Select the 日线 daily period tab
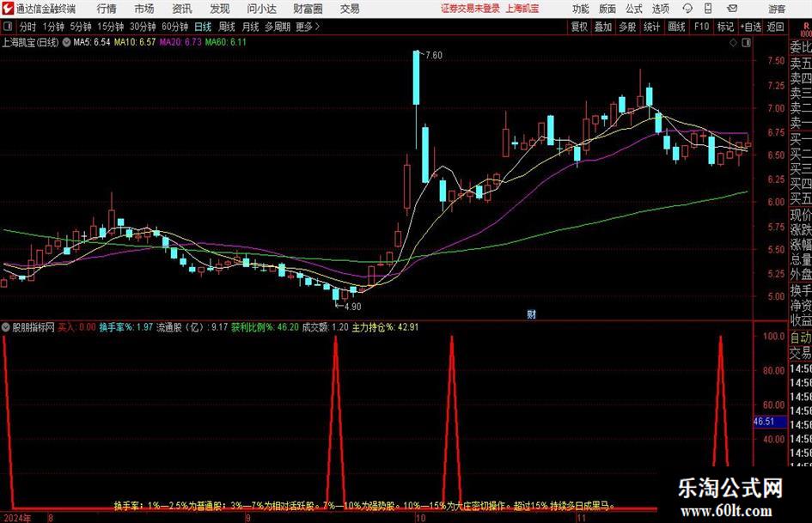Viewport: 812px width, 523px height. (203, 27)
